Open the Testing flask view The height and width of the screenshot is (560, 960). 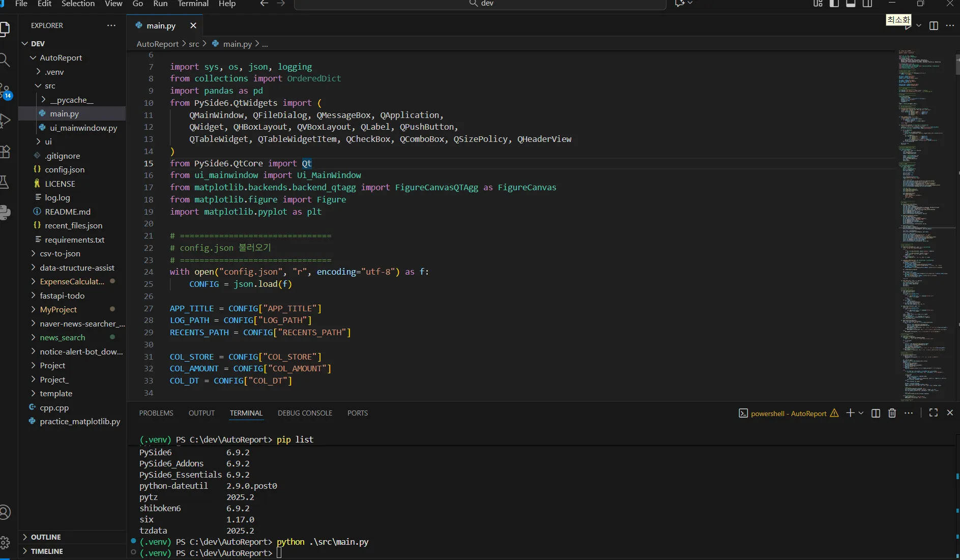5,182
